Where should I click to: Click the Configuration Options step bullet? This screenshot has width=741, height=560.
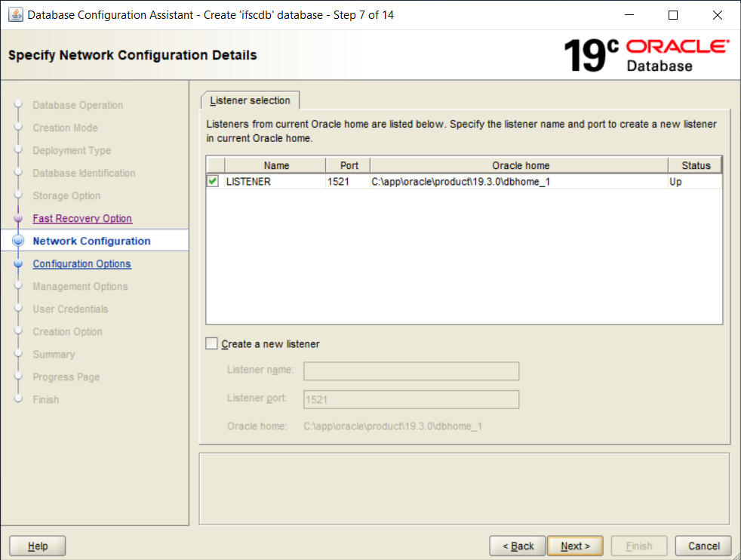pyautogui.click(x=19, y=264)
